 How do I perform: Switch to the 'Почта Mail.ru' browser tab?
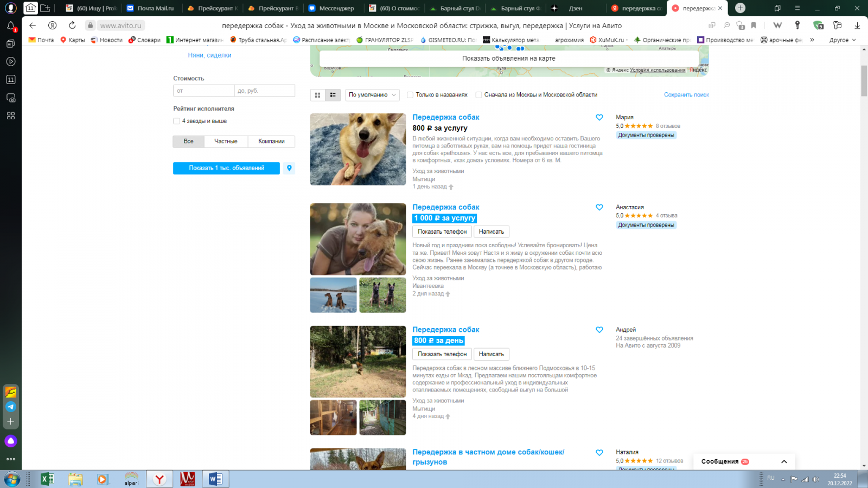pos(151,8)
